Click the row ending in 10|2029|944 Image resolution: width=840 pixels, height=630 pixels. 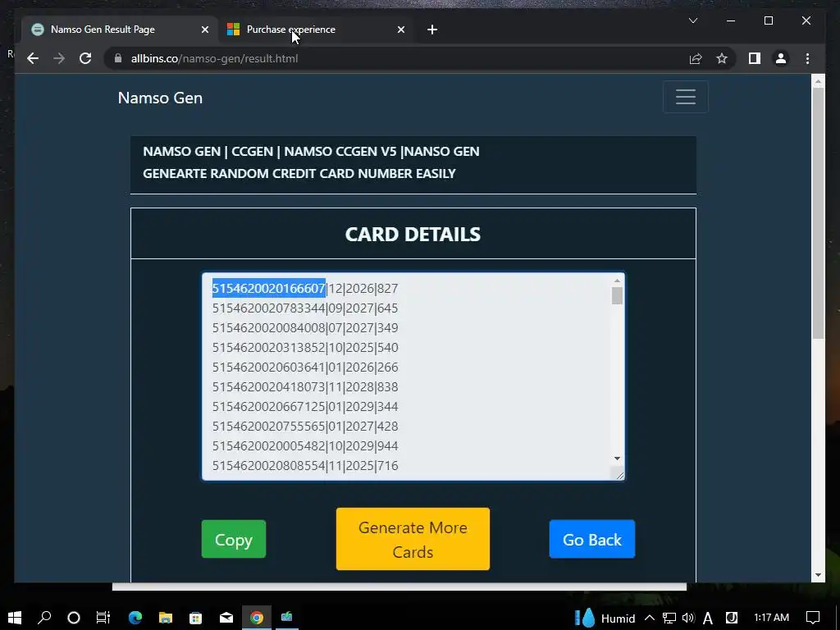305,445
